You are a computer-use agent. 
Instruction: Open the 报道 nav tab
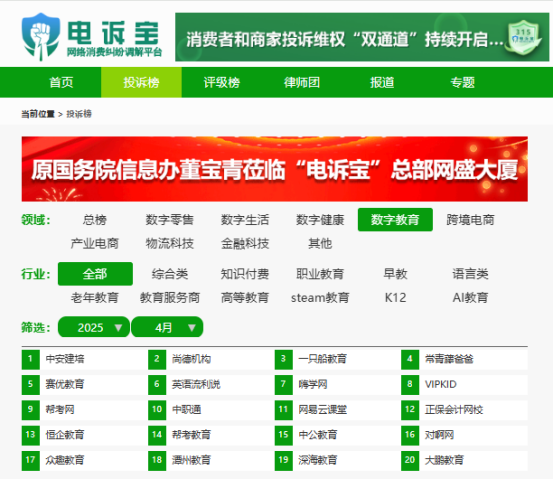[382, 82]
